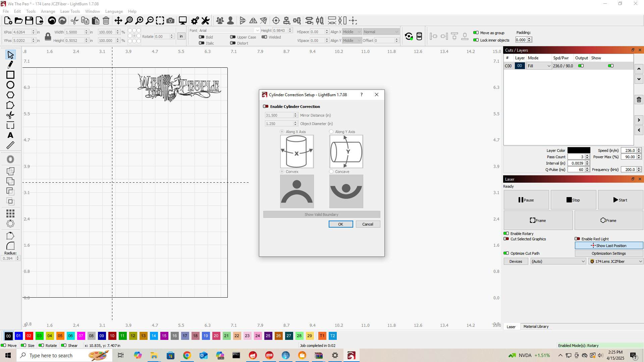The width and height of the screenshot is (644, 362).
Task: Click the Layer Color black swatch
Action: click(579, 150)
